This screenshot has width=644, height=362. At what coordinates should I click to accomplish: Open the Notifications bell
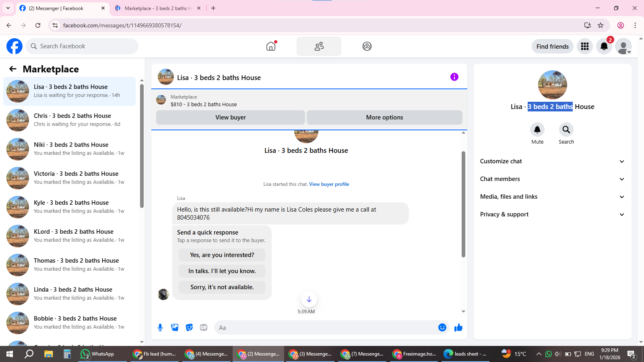(604, 46)
